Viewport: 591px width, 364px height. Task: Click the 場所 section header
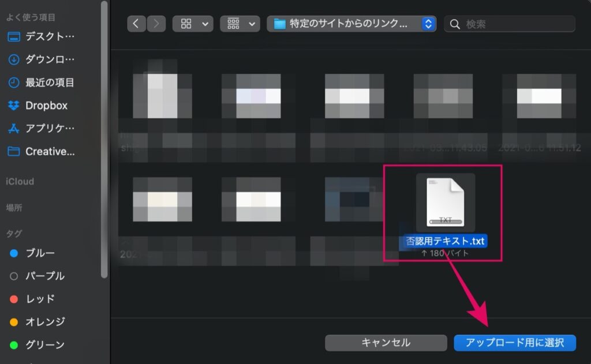tap(14, 208)
